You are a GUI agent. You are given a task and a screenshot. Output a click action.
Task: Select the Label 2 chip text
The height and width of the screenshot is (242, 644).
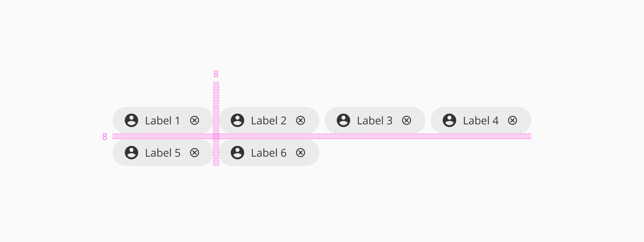point(269,120)
